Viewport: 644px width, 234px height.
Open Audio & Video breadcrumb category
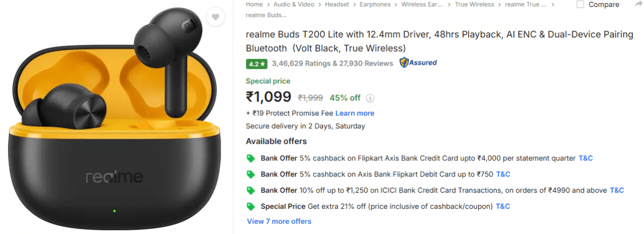[x=294, y=4]
